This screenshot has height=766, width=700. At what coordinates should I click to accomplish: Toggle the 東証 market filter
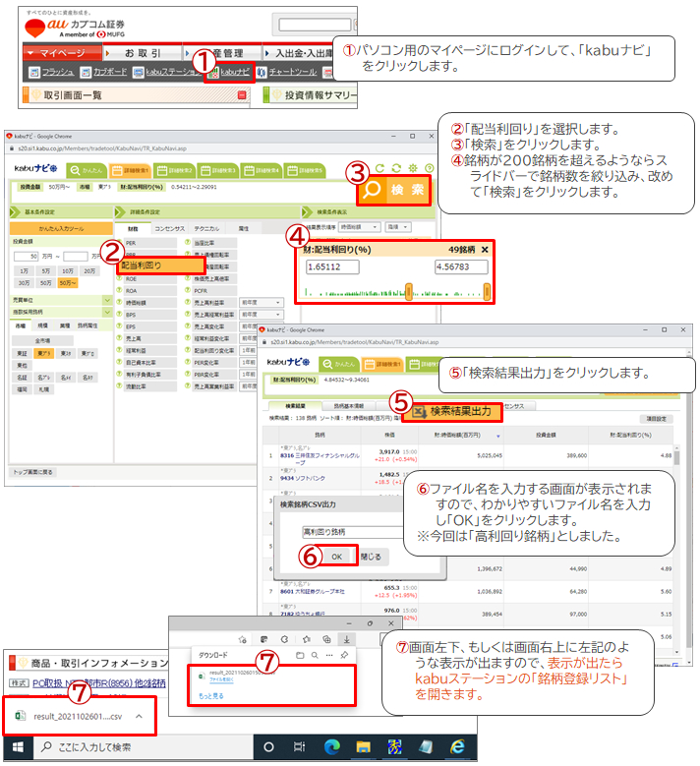coord(22,353)
